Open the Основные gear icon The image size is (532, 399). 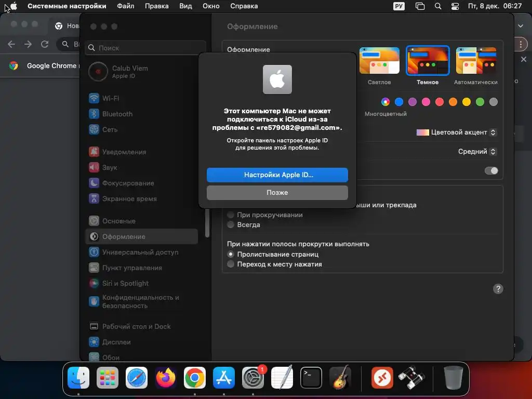(x=94, y=221)
